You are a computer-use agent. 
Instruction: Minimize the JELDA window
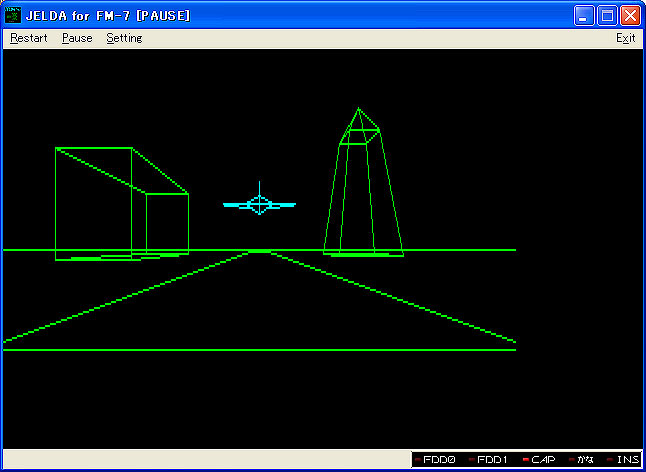point(584,16)
